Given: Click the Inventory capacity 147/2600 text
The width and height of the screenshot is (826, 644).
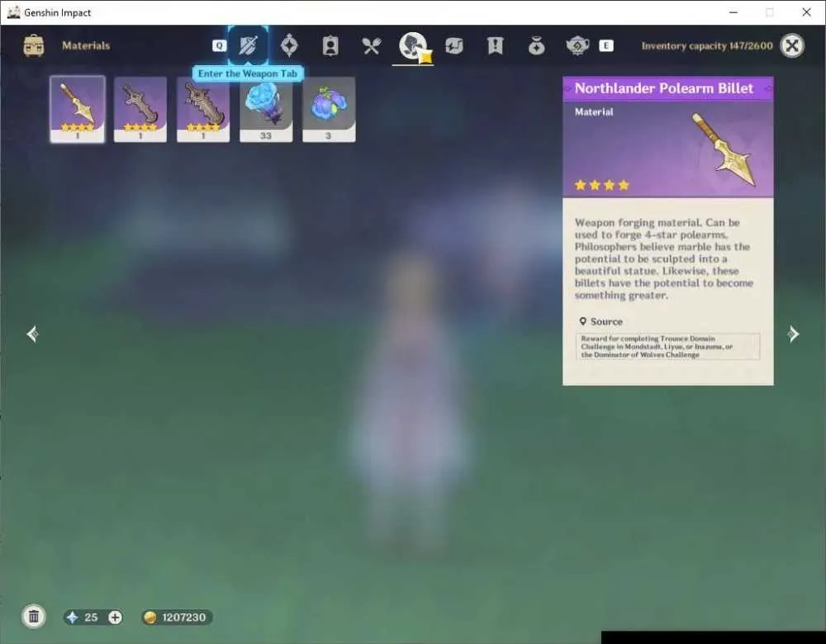Looking at the screenshot, I should pos(707,45).
